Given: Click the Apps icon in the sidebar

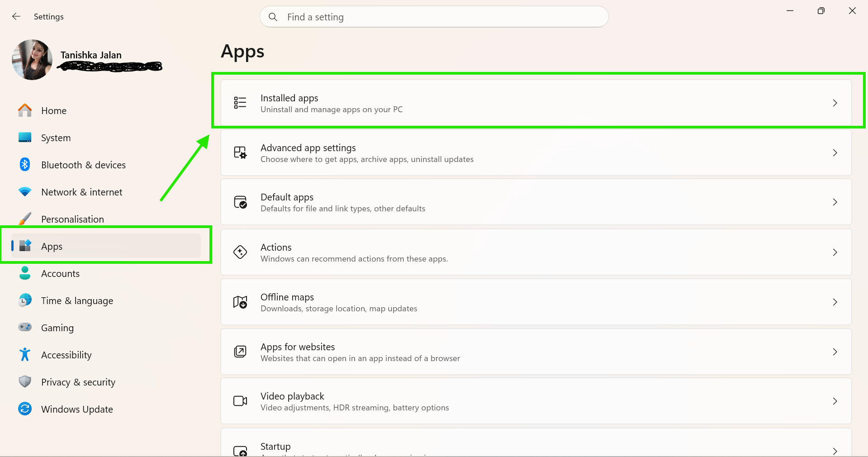Looking at the screenshot, I should (25, 246).
